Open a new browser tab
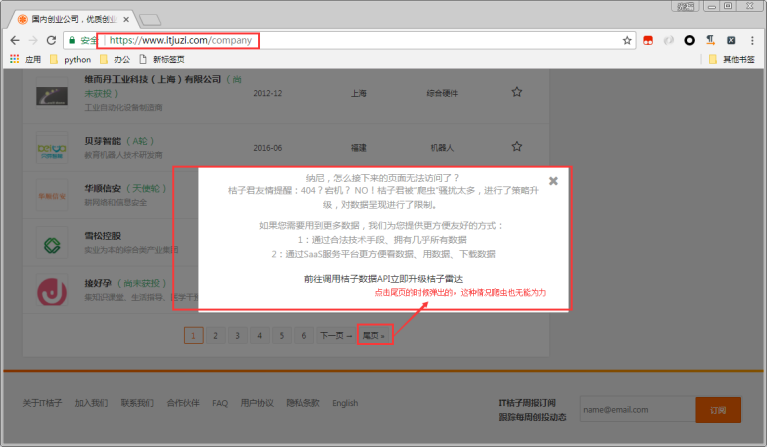Viewport: 767px width, 448px height. [150, 20]
